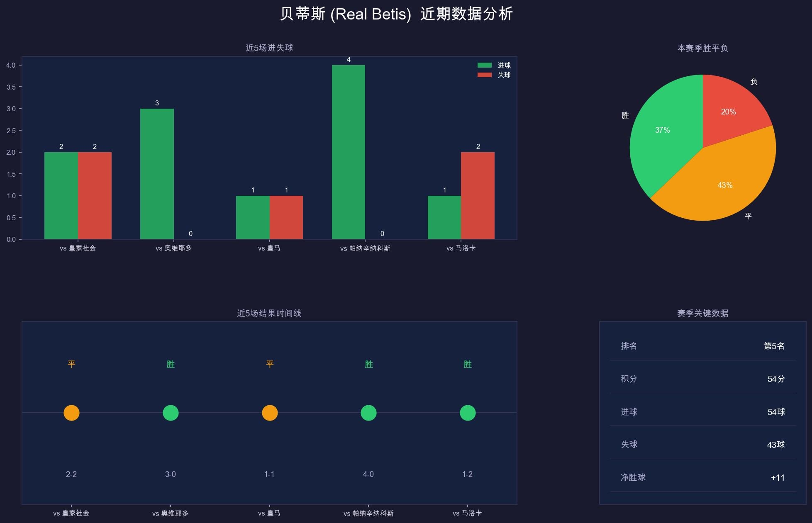Click the green goals bar for 奥维耶多
The height and width of the screenshot is (523, 812).
[x=157, y=174]
